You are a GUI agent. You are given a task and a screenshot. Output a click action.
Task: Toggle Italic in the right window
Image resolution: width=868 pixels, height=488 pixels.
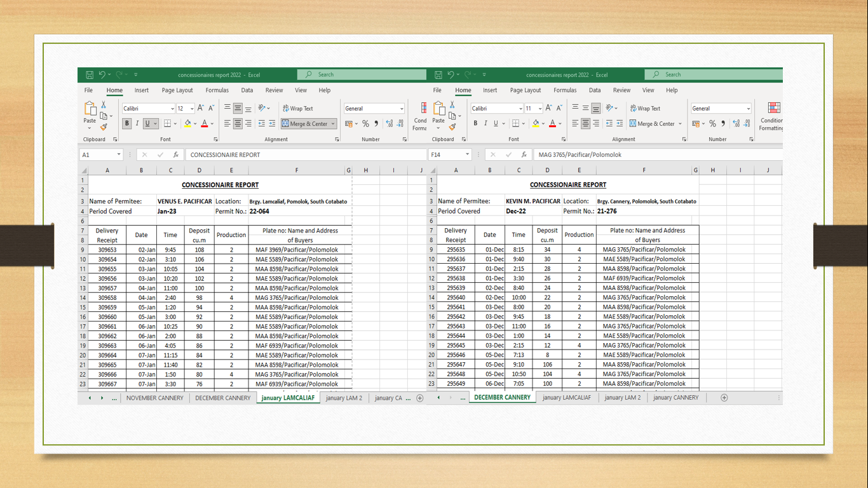pyautogui.click(x=485, y=124)
